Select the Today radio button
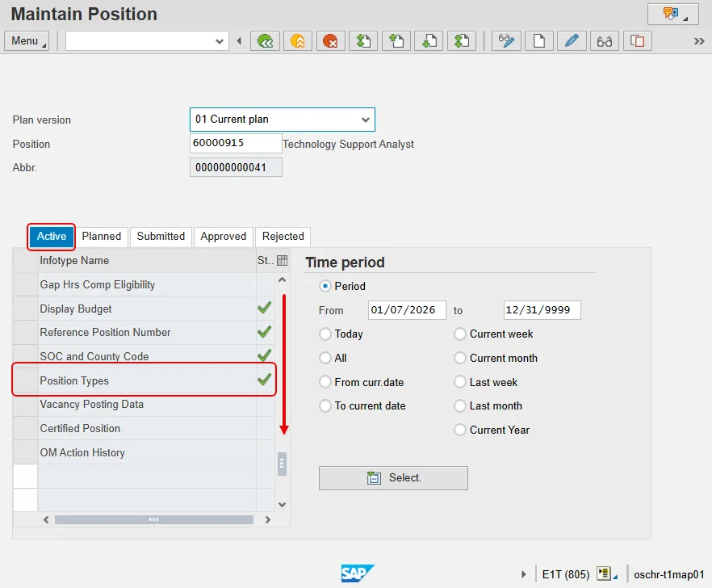This screenshot has width=712, height=588. coord(325,334)
